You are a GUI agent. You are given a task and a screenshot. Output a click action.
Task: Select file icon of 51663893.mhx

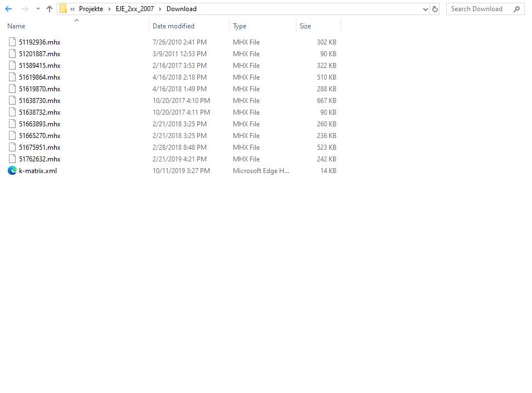[12, 124]
